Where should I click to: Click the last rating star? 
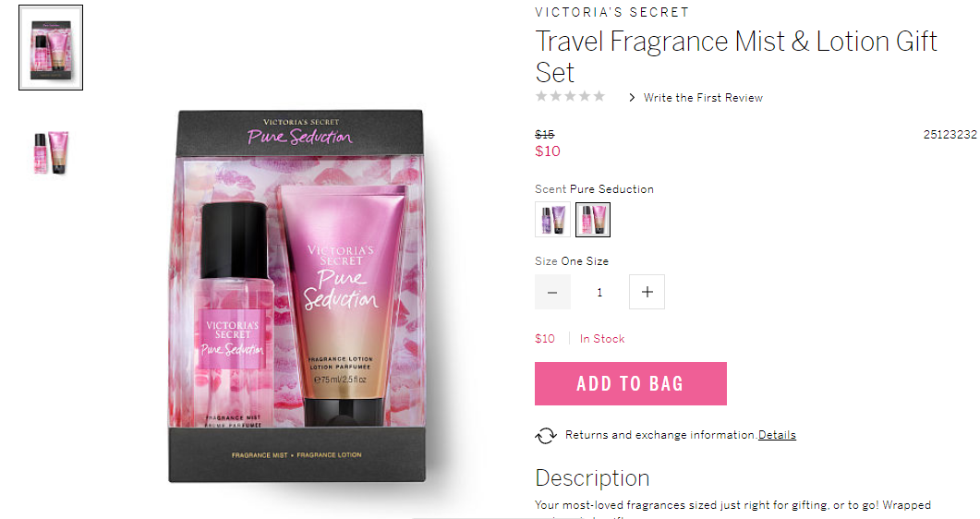599,96
